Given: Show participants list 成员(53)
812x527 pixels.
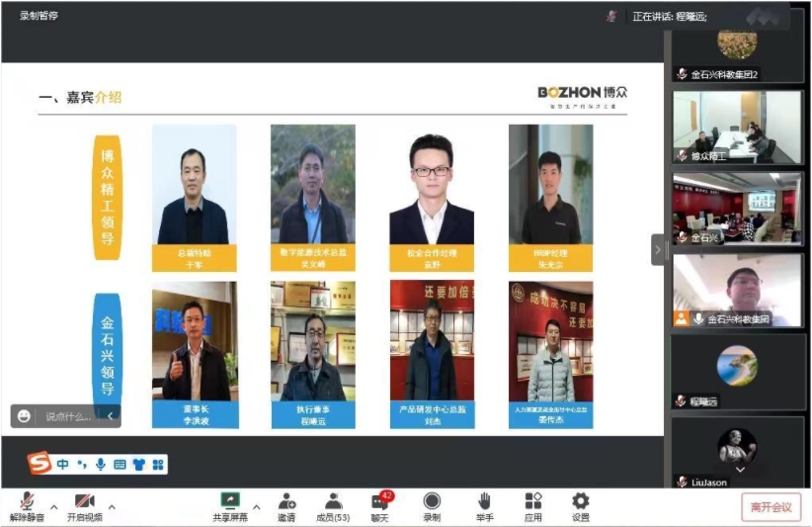Looking at the screenshot, I should [333, 507].
